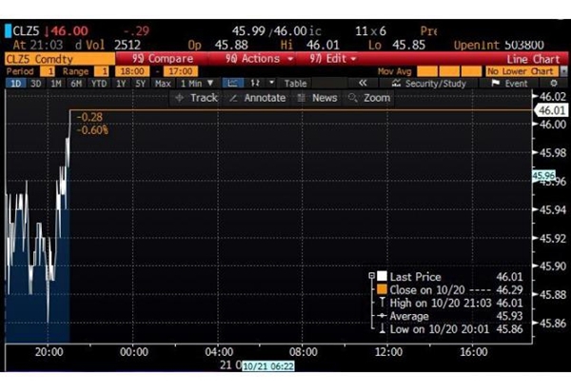571x392 pixels.
Task: Click the Last Price legend row label
Action: (x=415, y=277)
